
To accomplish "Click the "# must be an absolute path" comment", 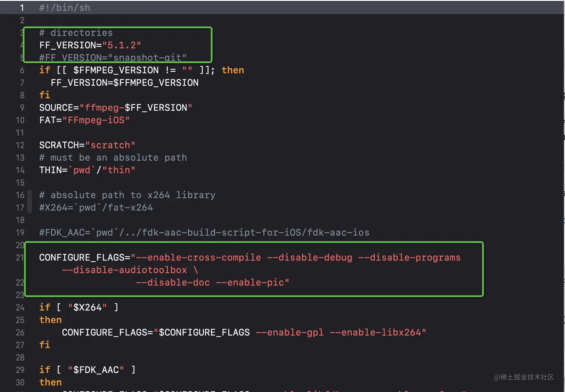I will (113, 158).
